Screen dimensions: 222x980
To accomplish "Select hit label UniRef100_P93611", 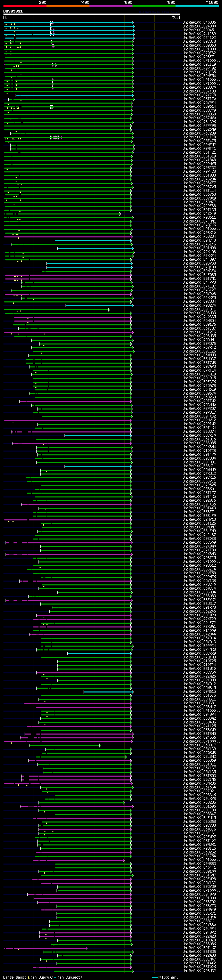I will pos(199,218).
